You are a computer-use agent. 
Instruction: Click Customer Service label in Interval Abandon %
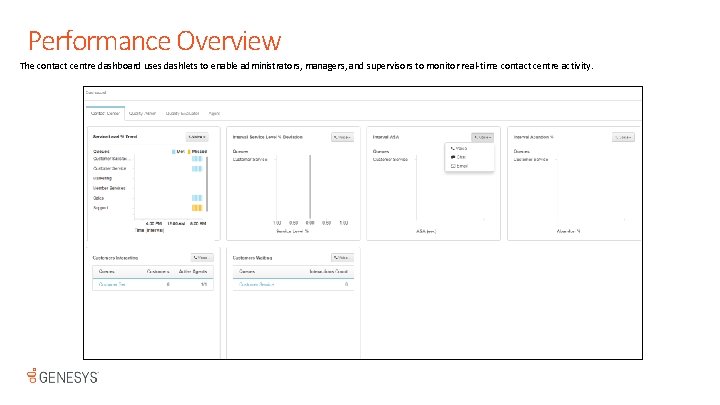531,159
